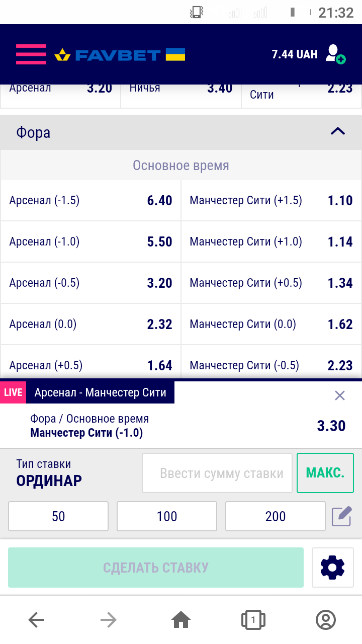Collapse the Фора section
The width and height of the screenshot is (362, 644).
point(337,132)
